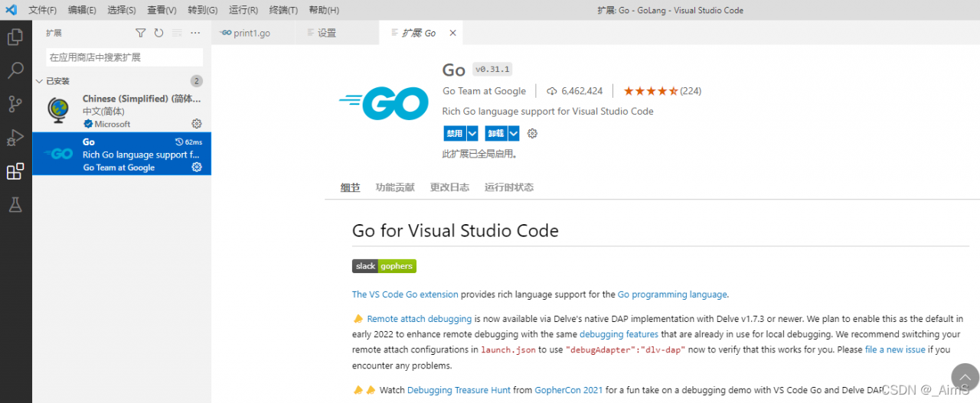Viewport: 980px width, 403px height.
Task: Select the Go extension in installed list
Action: tap(122, 154)
